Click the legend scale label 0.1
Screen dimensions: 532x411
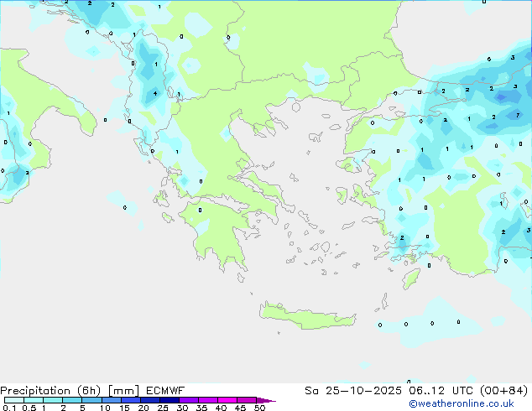pyautogui.click(x=9, y=408)
